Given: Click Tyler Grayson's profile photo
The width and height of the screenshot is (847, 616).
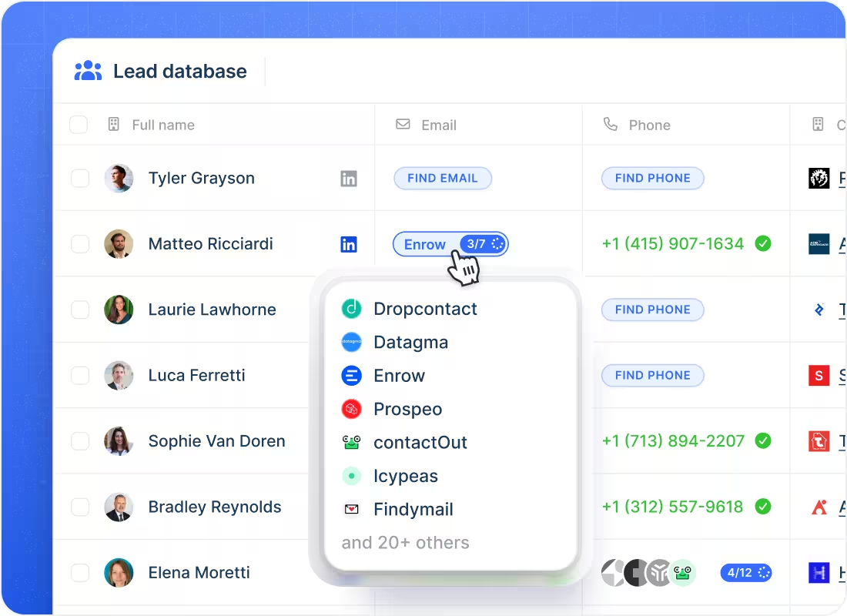Looking at the screenshot, I should (x=119, y=179).
